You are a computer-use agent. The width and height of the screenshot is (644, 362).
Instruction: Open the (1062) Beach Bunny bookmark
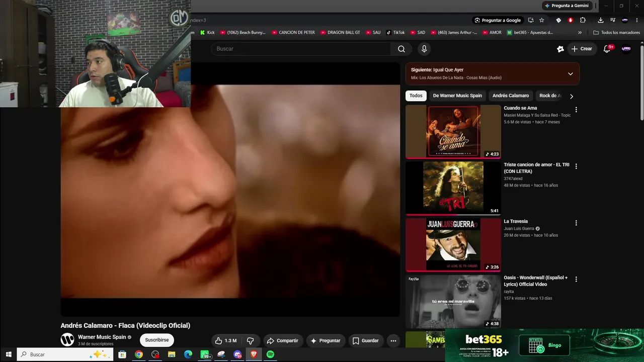(x=243, y=33)
